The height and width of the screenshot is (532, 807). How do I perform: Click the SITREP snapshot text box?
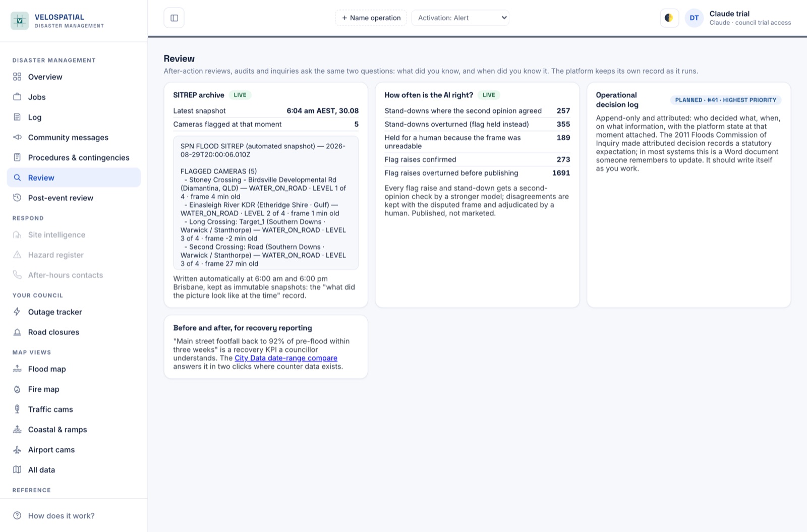pos(266,203)
